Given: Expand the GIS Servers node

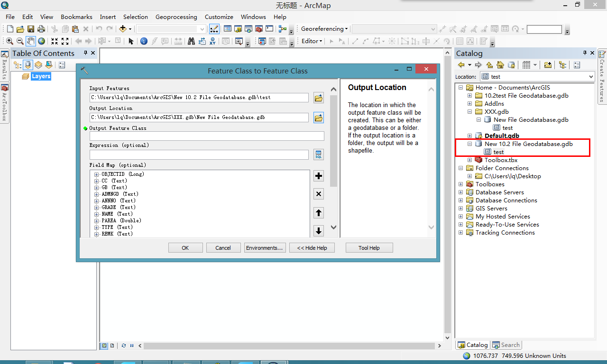Looking at the screenshot, I should pyautogui.click(x=461, y=209).
